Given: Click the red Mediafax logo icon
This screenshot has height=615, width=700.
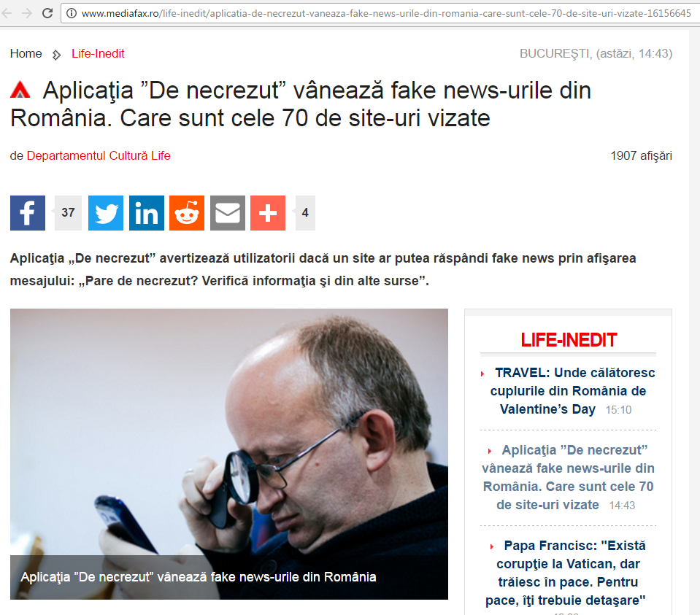Looking at the screenshot, I should [20, 90].
